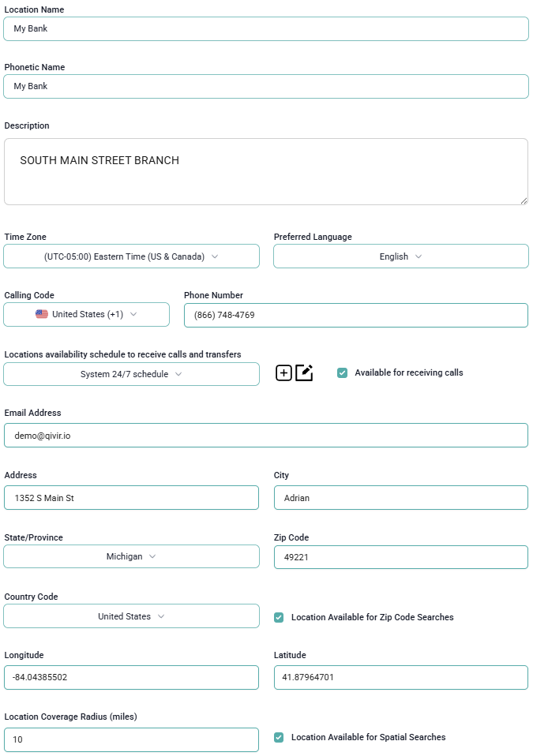Click the Longitude input field
Viewport: 533px width, 756px height.
tap(131, 677)
